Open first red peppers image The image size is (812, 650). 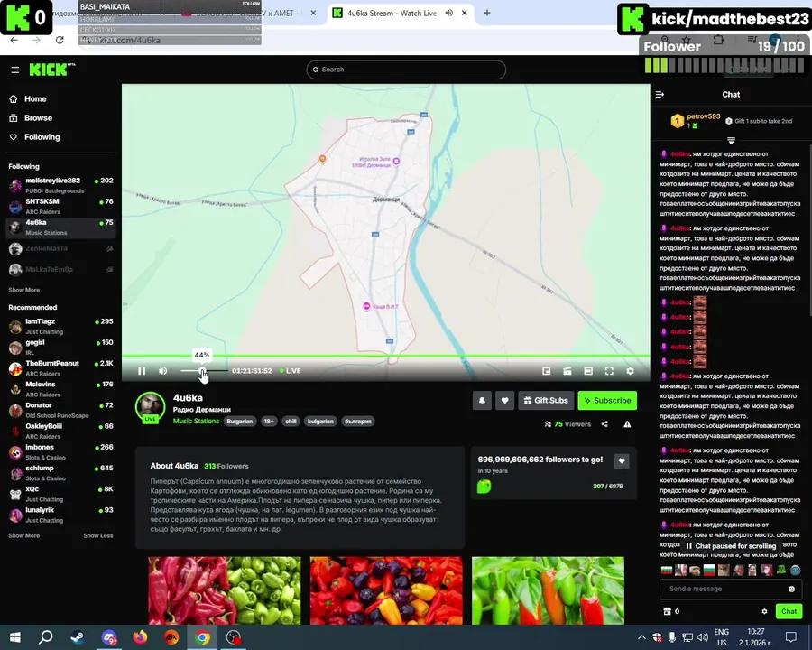click(x=225, y=590)
